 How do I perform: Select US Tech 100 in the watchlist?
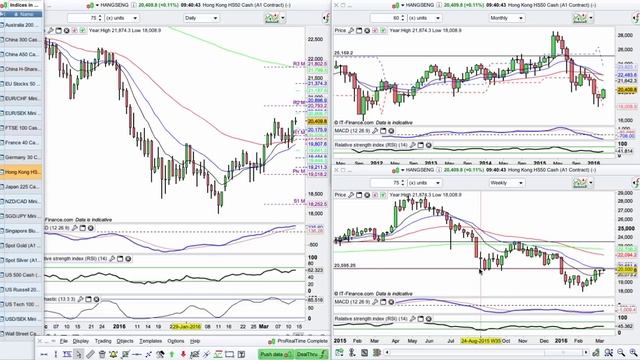pos(21,304)
